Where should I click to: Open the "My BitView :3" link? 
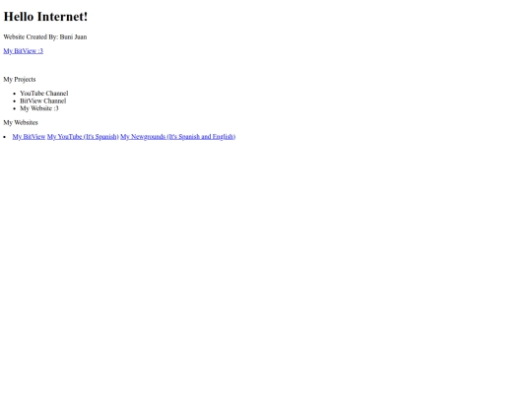[23, 51]
